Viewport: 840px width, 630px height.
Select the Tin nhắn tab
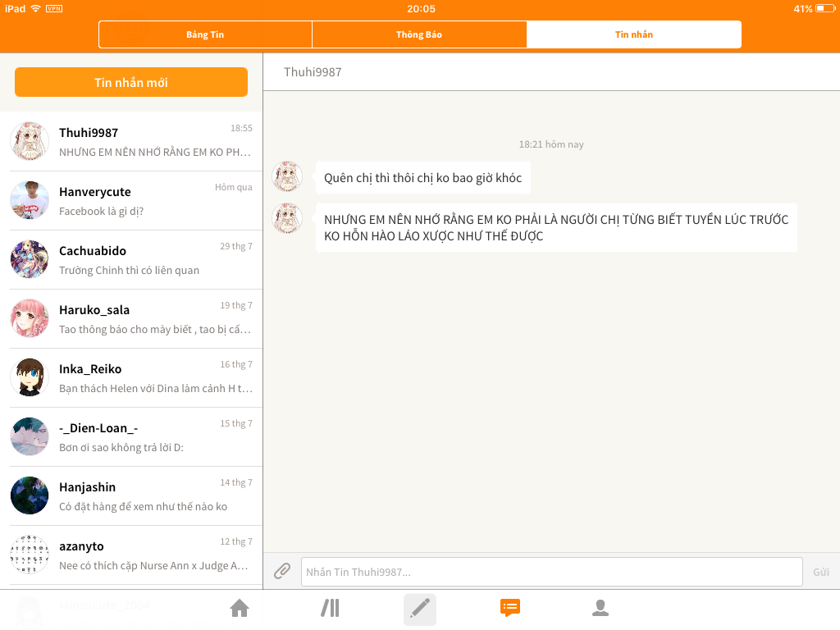point(634,34)
